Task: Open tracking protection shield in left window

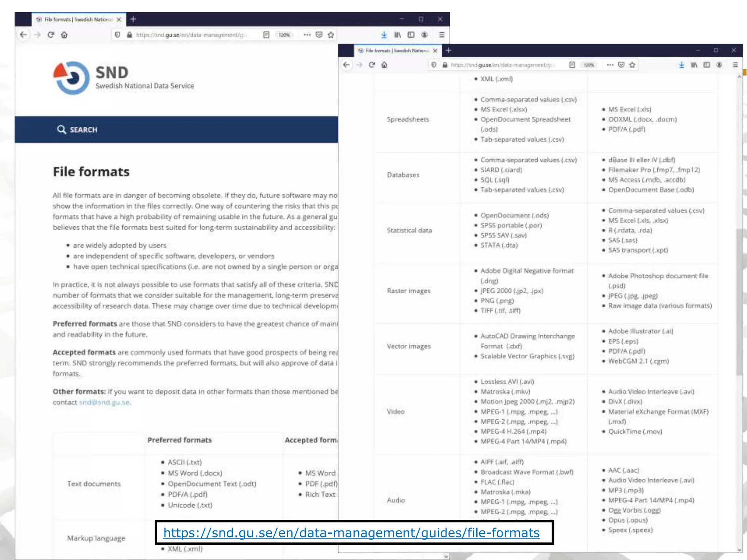Action: (117, 35)
